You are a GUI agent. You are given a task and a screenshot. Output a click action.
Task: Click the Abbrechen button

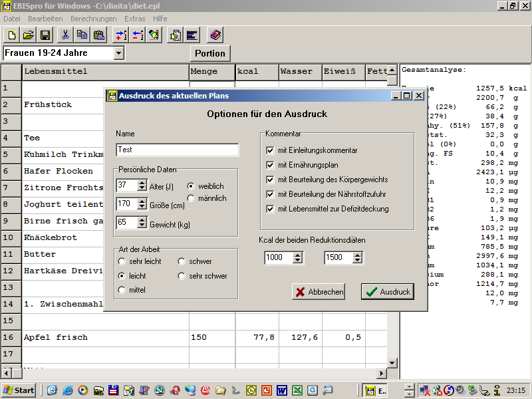tap(319, 291)
